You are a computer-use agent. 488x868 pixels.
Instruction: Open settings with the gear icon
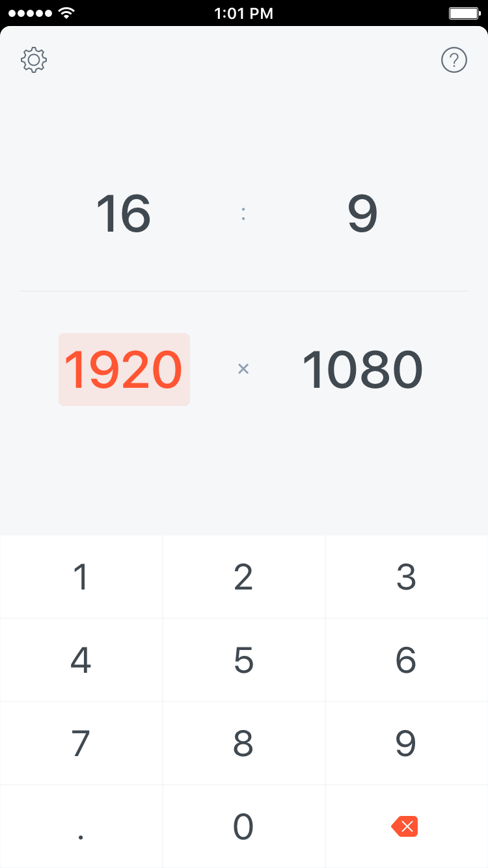tap(34, 61)
